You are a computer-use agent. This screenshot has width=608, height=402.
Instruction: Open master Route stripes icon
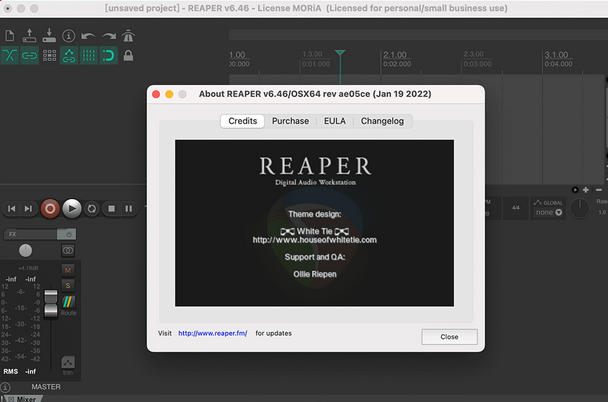69,302
